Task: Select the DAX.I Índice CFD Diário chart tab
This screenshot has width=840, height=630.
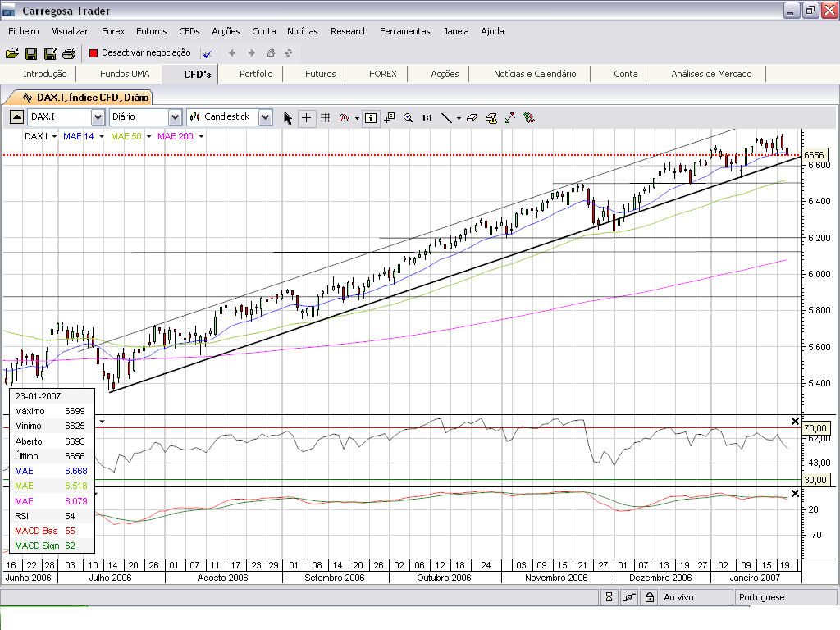Action: (84, 98)
